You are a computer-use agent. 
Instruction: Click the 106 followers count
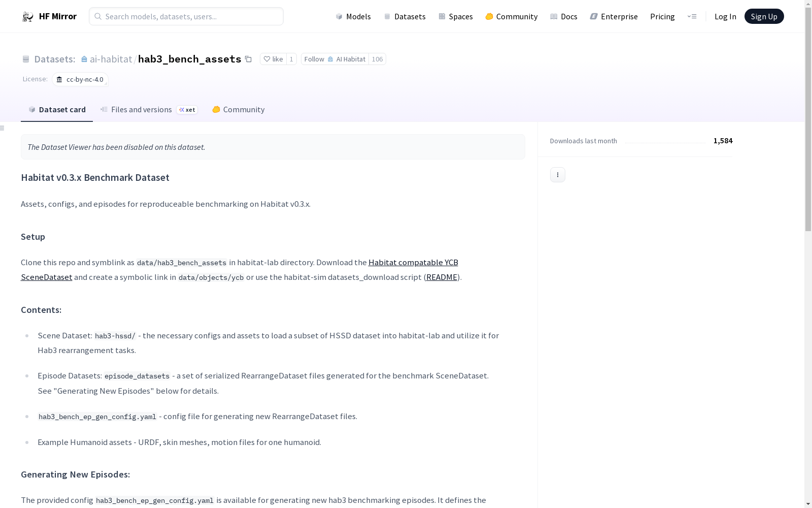click(x=377, y=59)
